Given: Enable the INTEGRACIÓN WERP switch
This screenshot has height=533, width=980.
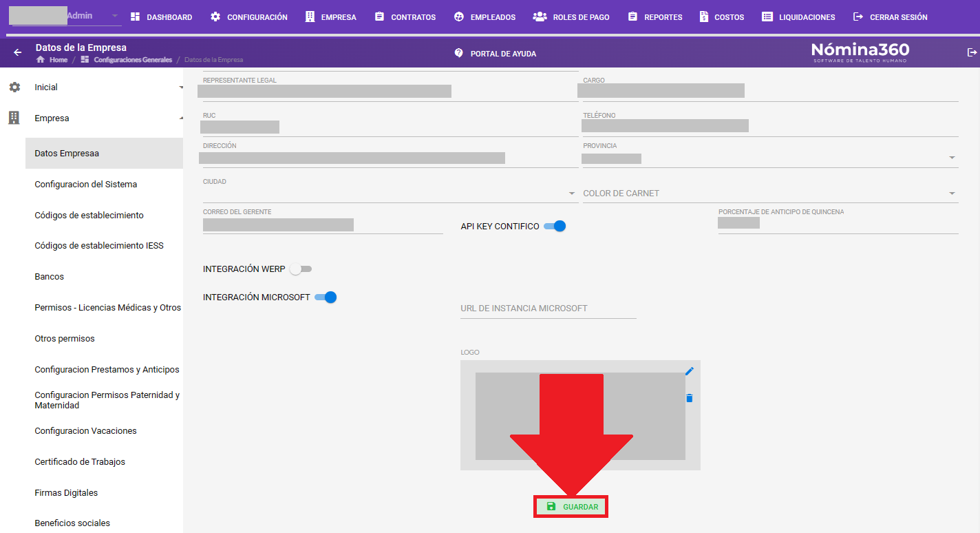Looking at the screenshot, I should pos(301,269).
